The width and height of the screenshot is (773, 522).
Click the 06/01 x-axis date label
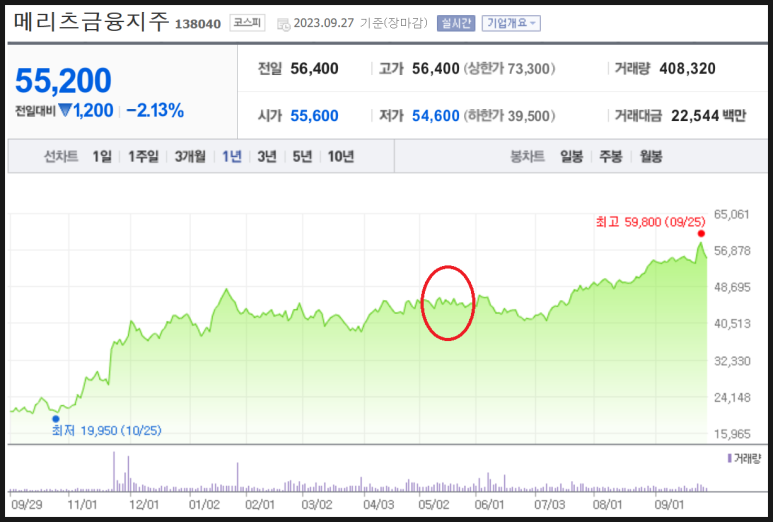pyautogui.click(x=490, y=505)
